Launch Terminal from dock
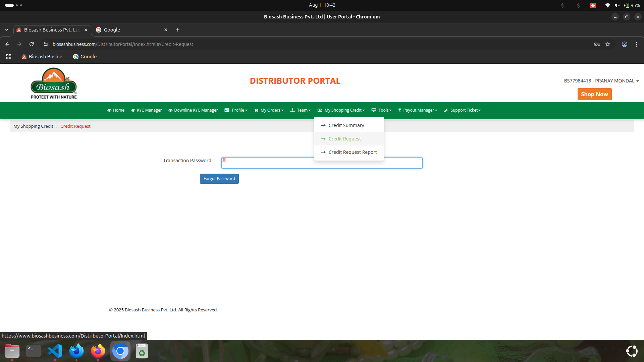 pos(34,351)
